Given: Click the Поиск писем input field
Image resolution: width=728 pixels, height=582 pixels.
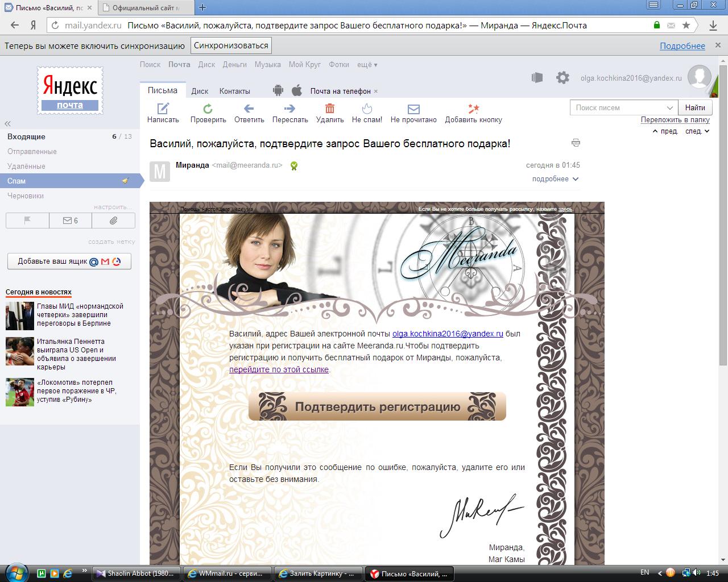Looking at the screenshot, I should tap(618, 107).
